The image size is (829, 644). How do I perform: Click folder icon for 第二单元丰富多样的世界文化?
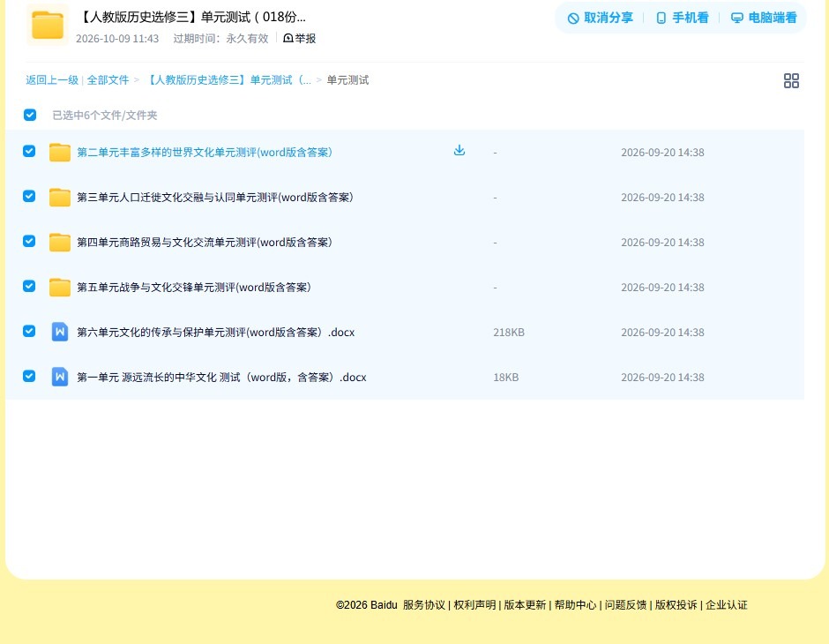pos(60,153)
